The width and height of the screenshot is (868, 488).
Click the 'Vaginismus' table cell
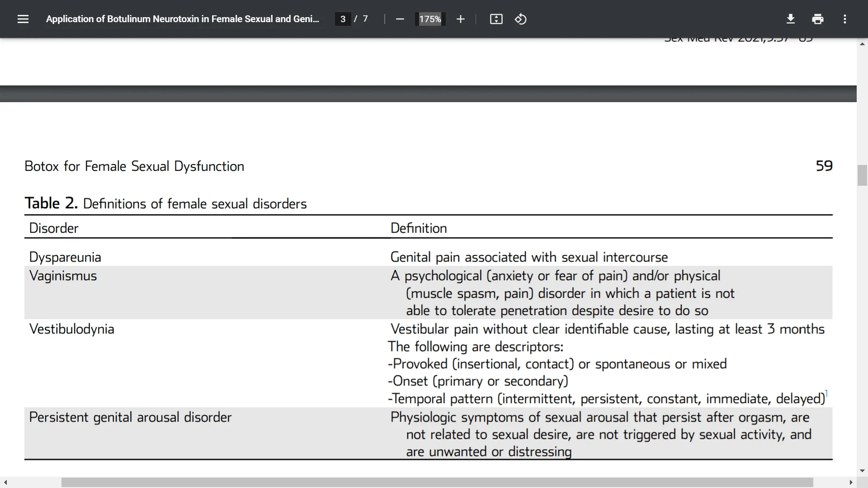[x=63, y=276]
